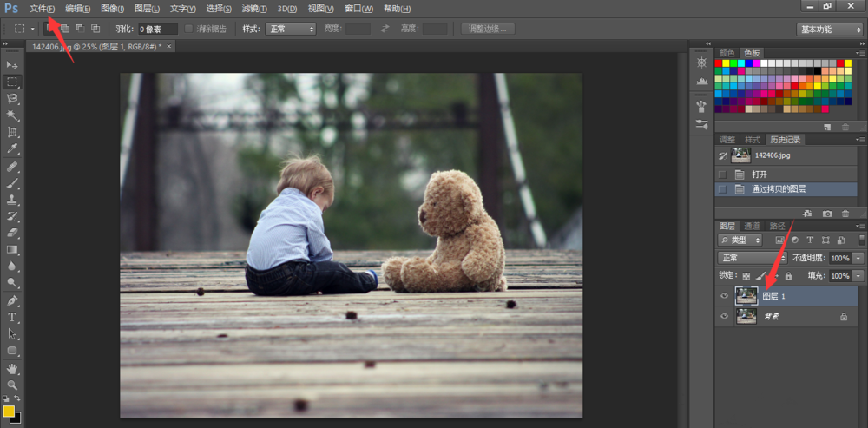
Task: Select the Move tool
Action: click(x=12, y=65)
